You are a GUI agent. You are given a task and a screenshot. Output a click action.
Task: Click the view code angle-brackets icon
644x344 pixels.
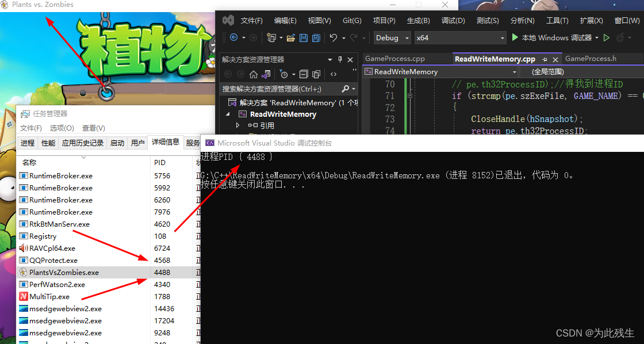333,74
